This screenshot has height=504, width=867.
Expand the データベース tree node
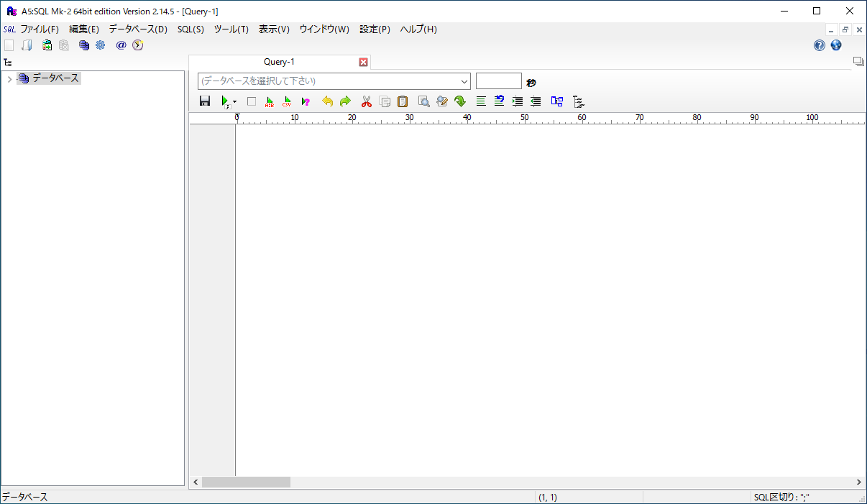(x=9, y=79)
